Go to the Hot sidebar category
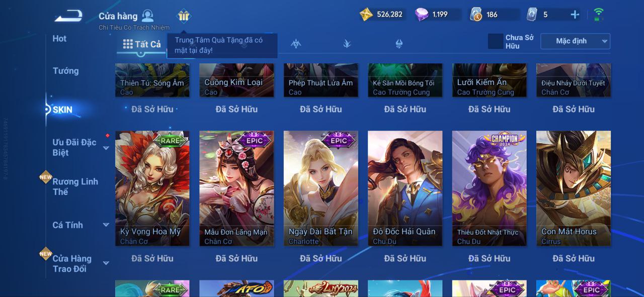 pyautogui.click(x=59, y=39)
